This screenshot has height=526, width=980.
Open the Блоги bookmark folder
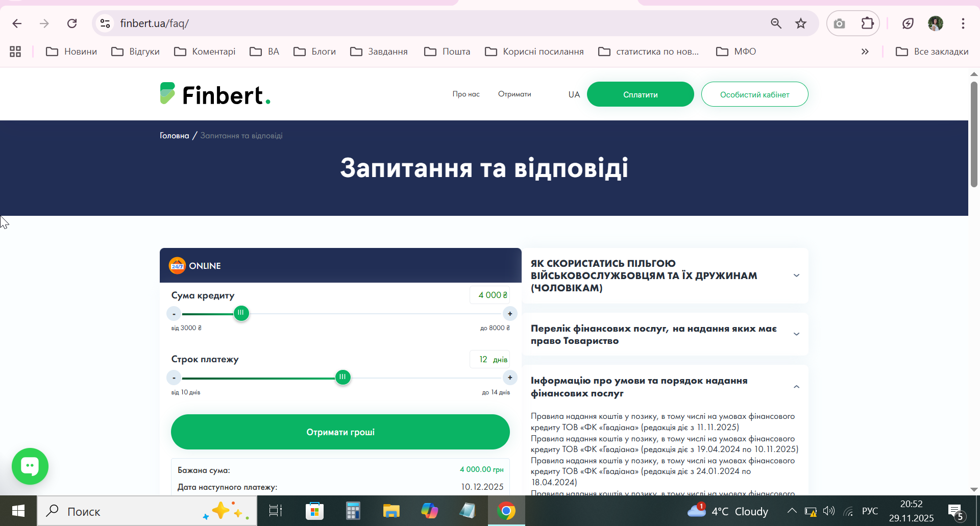pyautogui.click(x=314, y=52)
